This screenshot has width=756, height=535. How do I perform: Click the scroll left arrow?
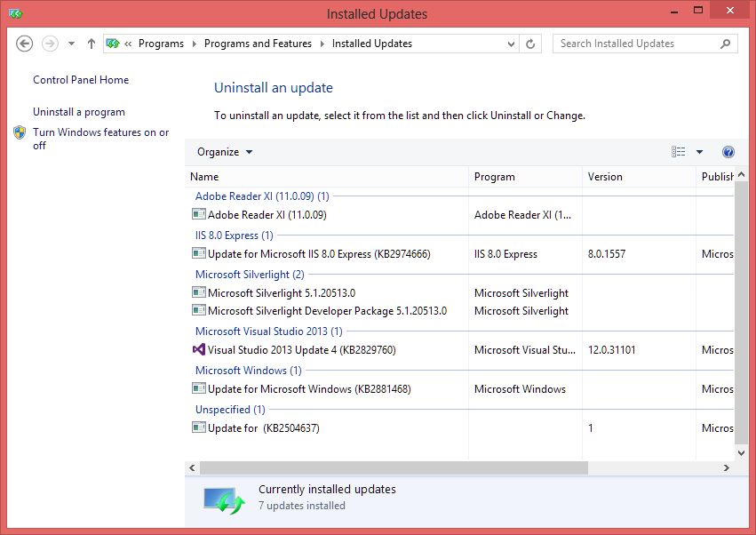pyautogui.click(x=193, y=468)
